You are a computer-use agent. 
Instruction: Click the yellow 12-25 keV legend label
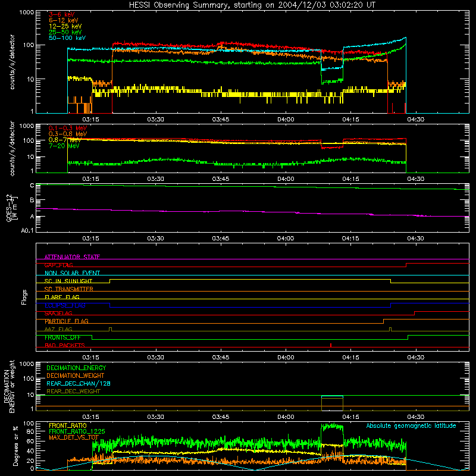tap(65, 26)
